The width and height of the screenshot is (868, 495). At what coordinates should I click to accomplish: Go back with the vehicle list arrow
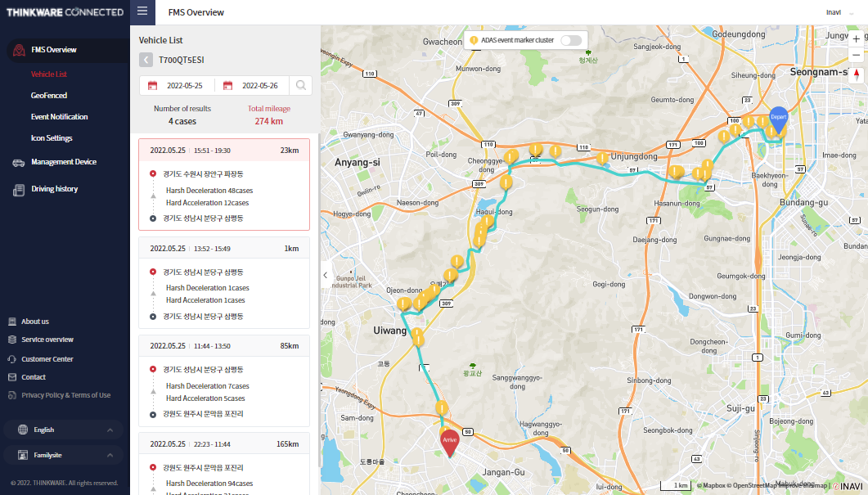(x=146, y=60)
